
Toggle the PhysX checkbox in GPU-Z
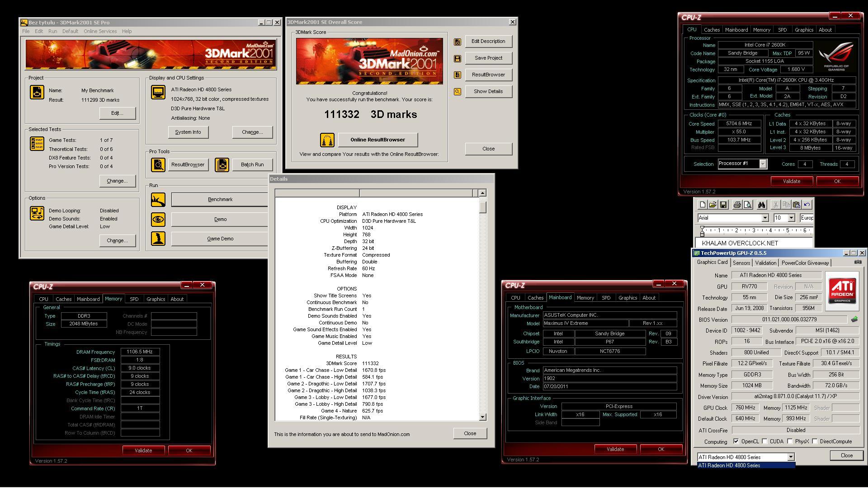pos(790,441)
